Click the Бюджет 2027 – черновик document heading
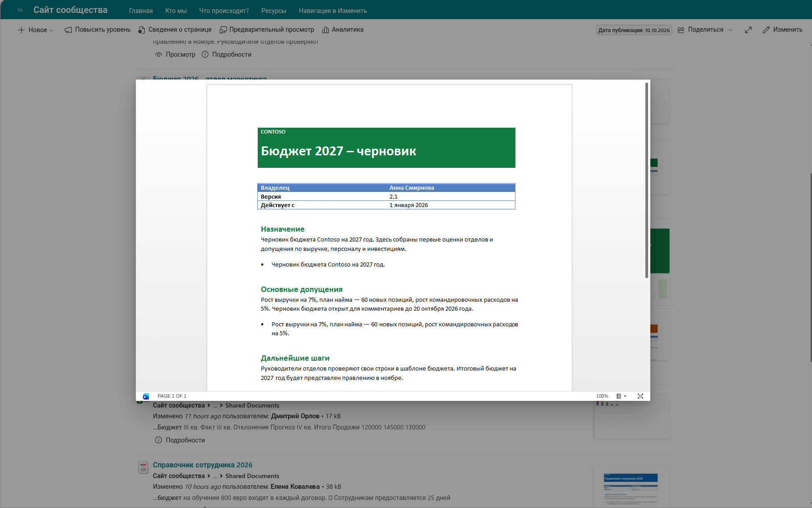This screenshot has height=508, width=812. [338, 151]
